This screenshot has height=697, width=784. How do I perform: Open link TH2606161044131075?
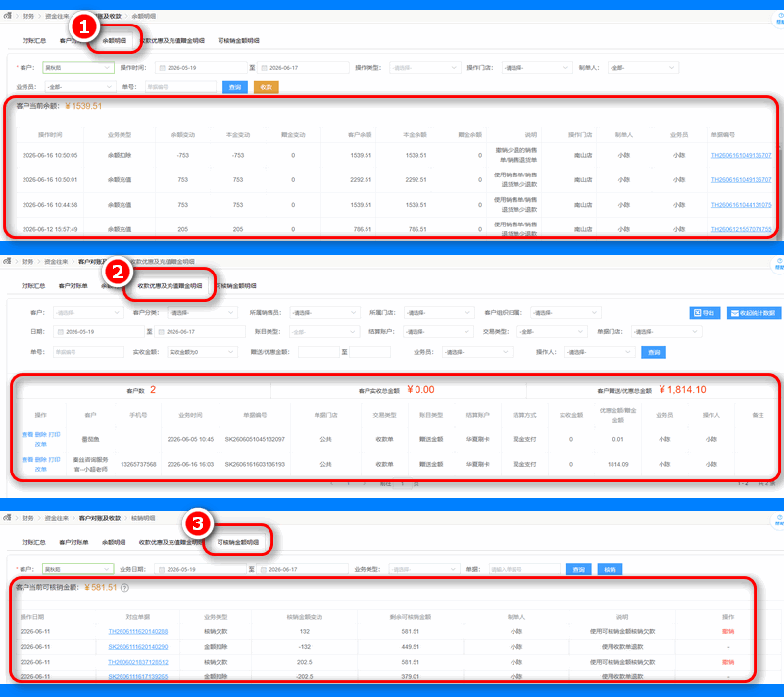[x=741, y=205]
